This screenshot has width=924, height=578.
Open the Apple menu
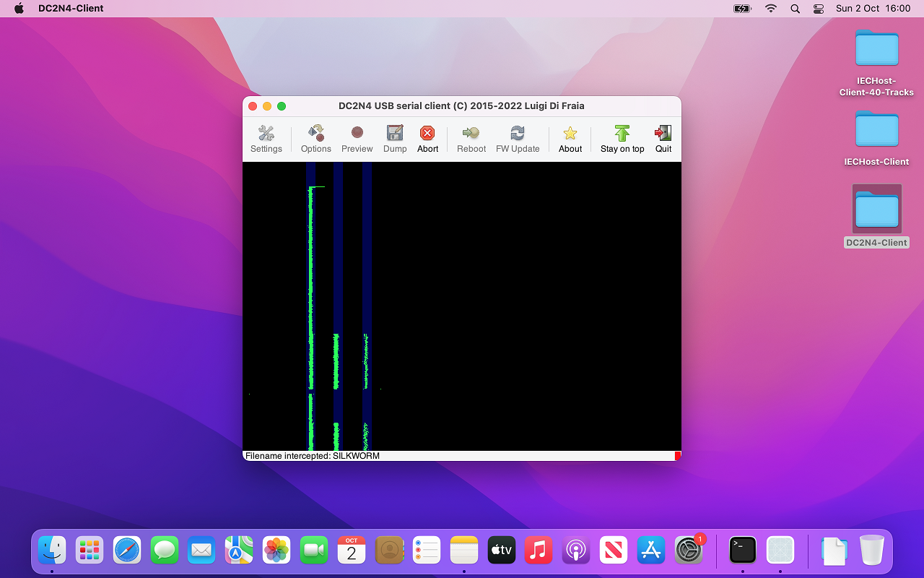click(x=19, y=9)
